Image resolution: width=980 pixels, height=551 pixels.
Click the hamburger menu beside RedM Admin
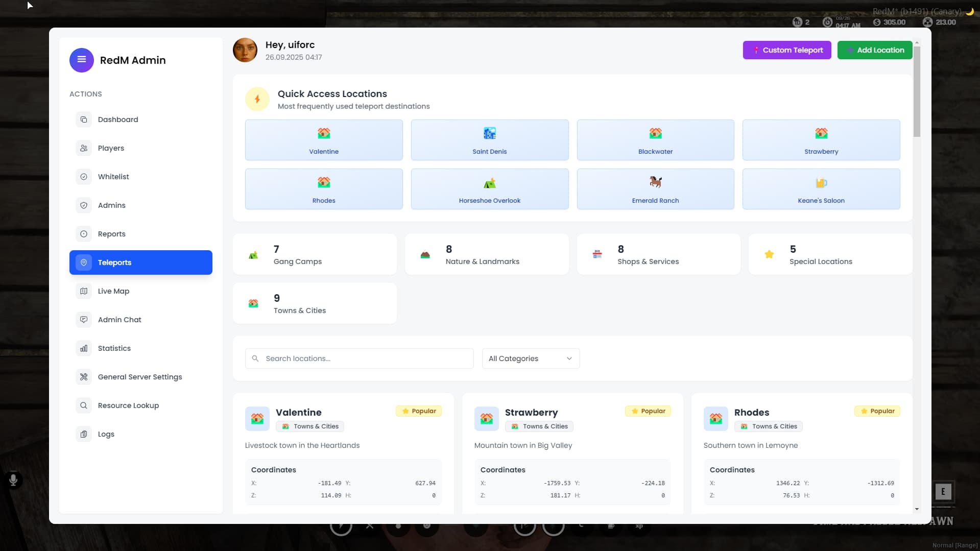click(81, 60)
